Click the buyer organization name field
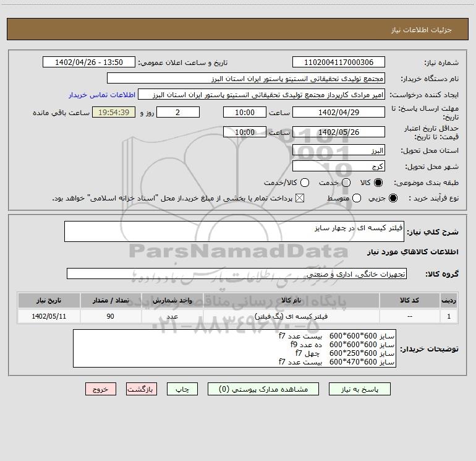Screen dimensions: 476x461 (x=246, y=79)
